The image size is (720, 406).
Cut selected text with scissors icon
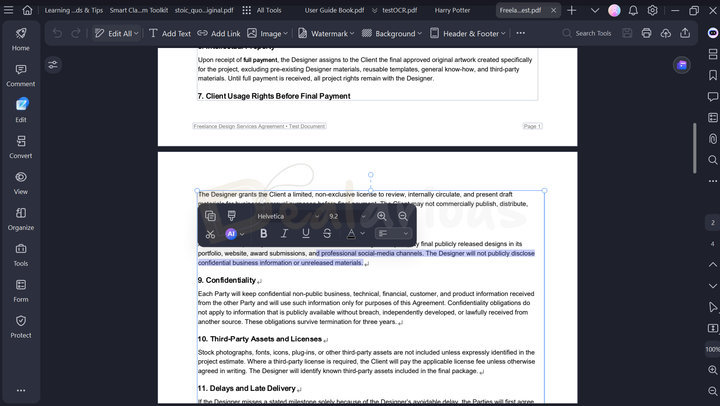pos(210,234)
